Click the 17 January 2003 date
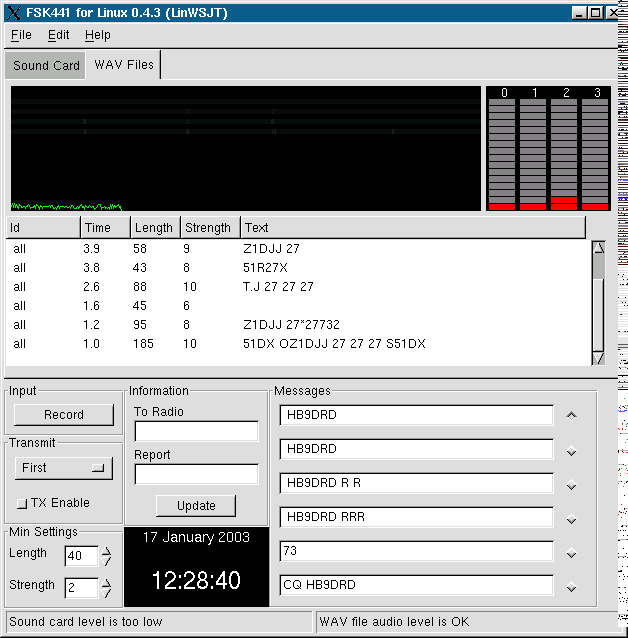 point(196,537)
